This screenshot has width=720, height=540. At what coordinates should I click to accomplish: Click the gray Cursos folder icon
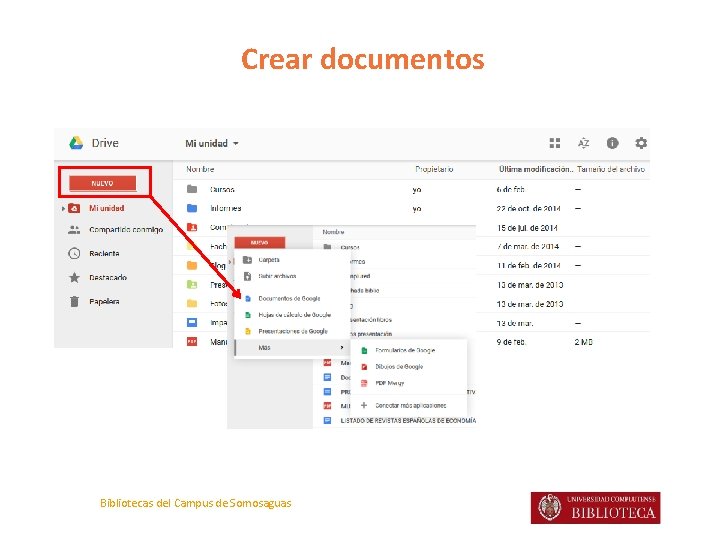(x=192, y=189)
